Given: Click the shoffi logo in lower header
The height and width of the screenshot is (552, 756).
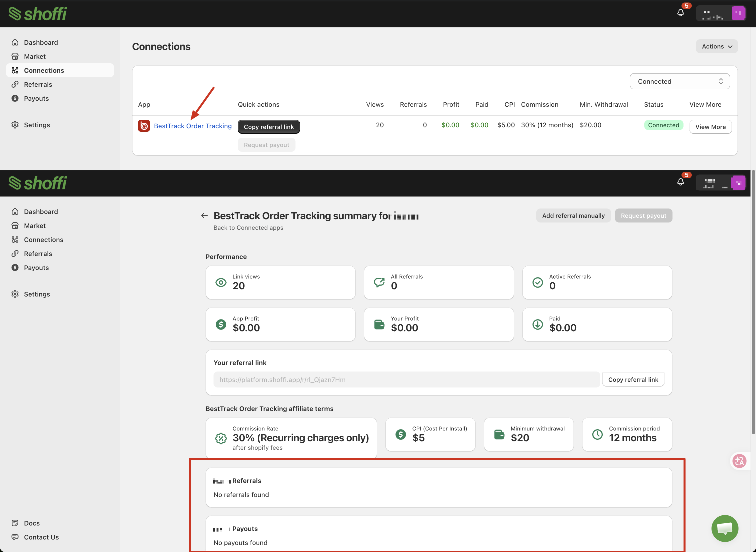Looking at the screenshot, I should tap(38, 183).
